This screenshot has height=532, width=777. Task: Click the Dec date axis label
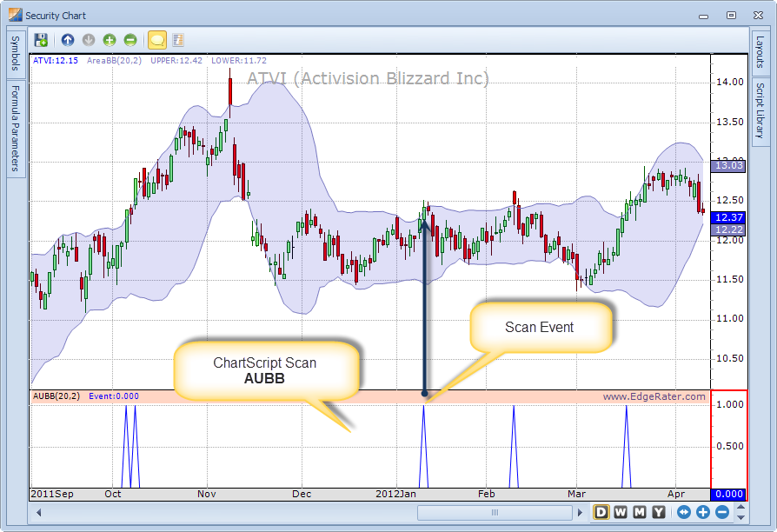[x=302, y=495]
